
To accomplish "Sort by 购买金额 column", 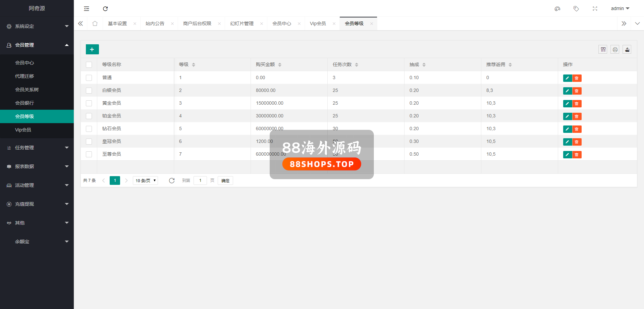I will pyautogui.click(x=280, y=65).
